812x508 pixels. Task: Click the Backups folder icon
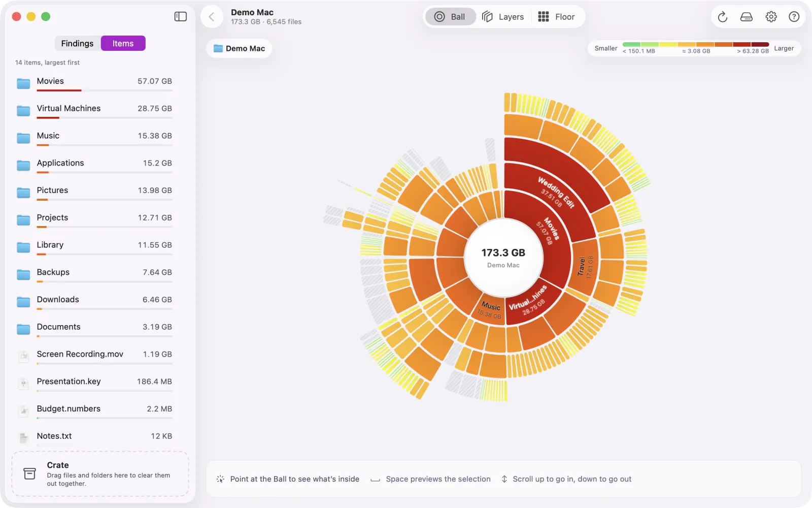pyautogui.click(x=23, y=274)
